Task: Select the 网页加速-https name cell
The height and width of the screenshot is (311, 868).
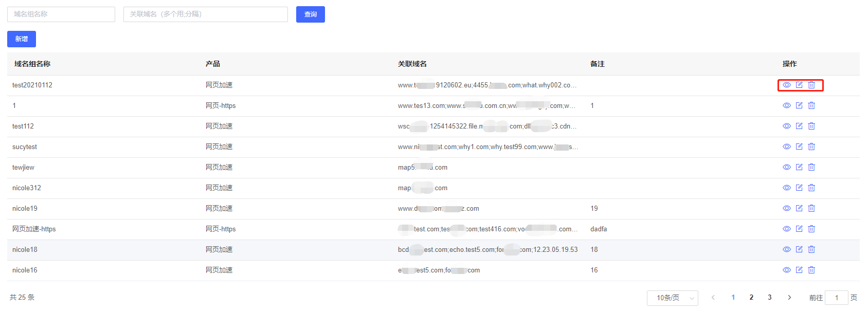Action: (34, 229)
